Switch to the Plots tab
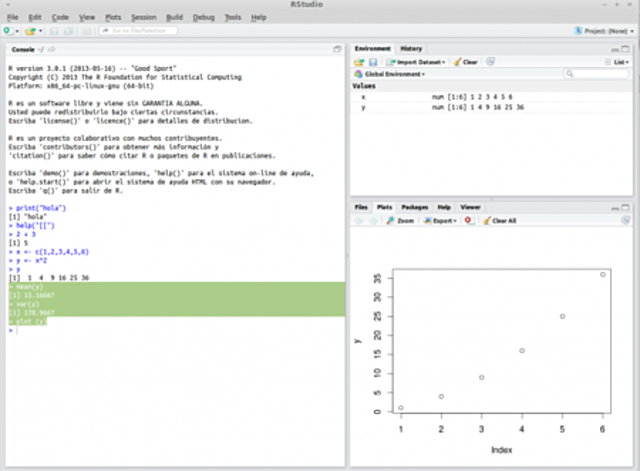The image size is (640, 471). pos(384,207)
